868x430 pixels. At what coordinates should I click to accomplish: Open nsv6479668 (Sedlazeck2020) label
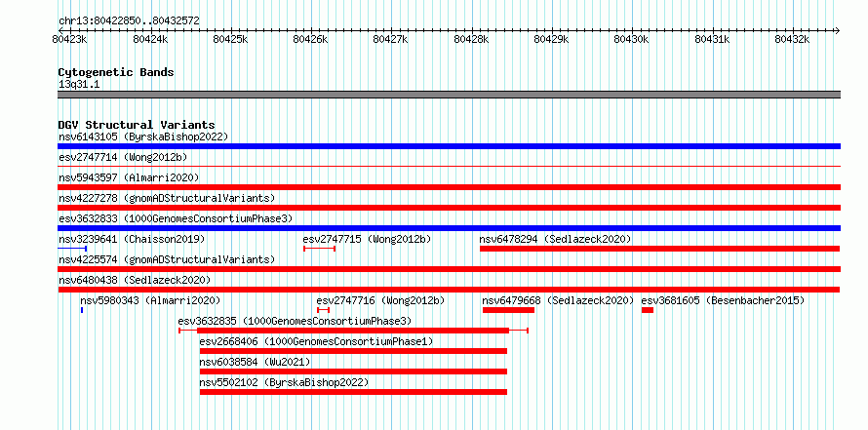pos(558,300)
